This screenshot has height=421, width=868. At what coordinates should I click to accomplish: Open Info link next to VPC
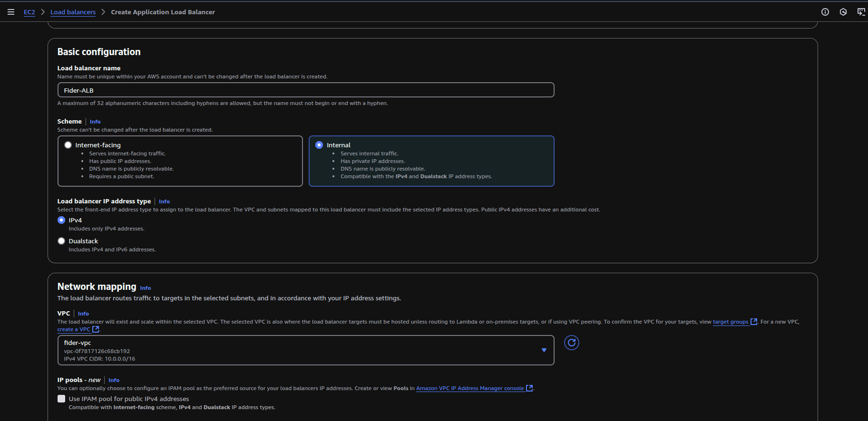[x=83, y=314]
